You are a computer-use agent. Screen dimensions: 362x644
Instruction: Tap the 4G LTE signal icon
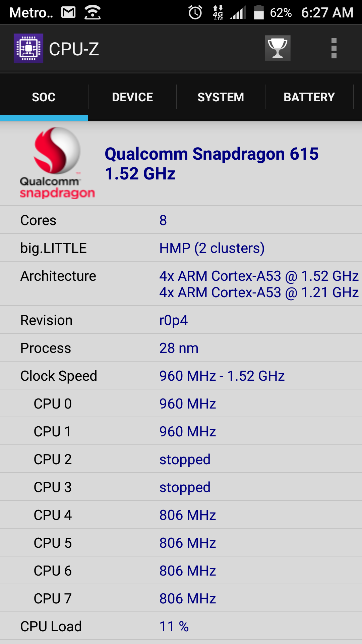[218, 12]
